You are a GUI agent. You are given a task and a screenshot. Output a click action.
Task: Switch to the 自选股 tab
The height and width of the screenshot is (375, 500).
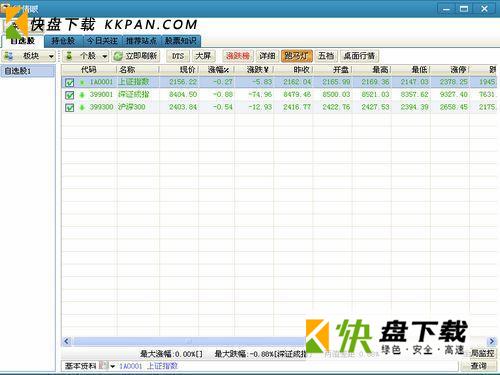point(23,41)
